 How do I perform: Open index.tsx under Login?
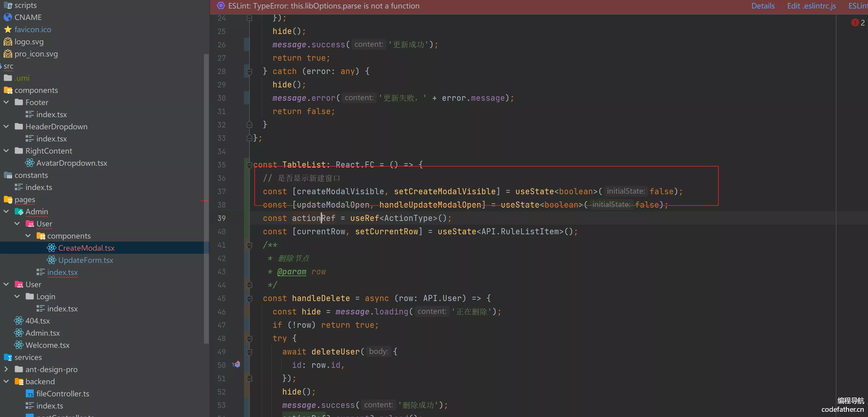point(57,308)
